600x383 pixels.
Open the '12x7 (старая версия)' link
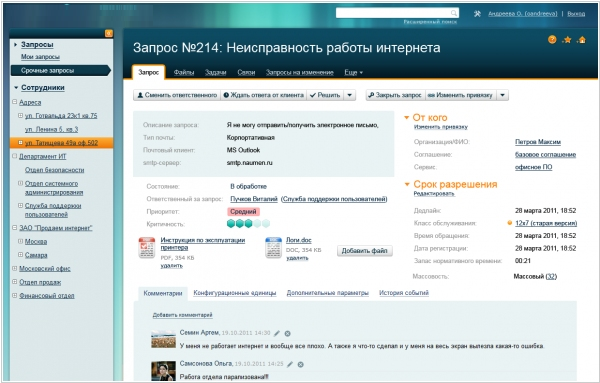(x=546, y=223)
